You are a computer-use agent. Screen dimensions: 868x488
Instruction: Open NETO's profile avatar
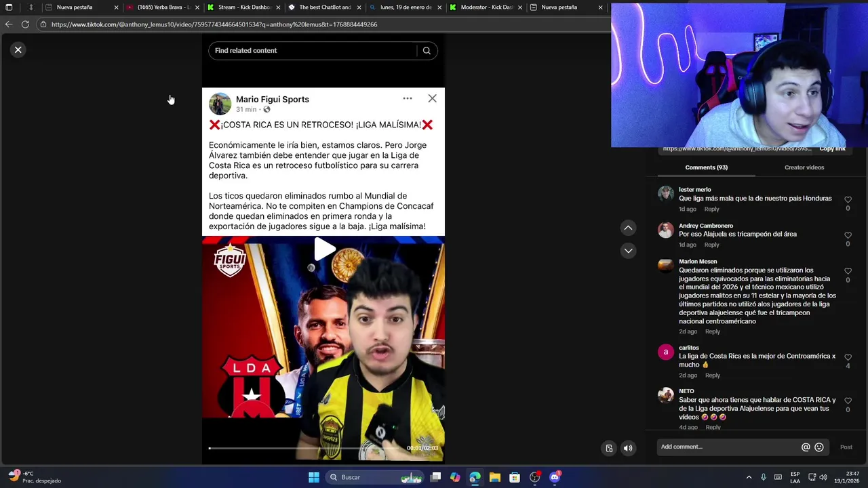point(666,395)
